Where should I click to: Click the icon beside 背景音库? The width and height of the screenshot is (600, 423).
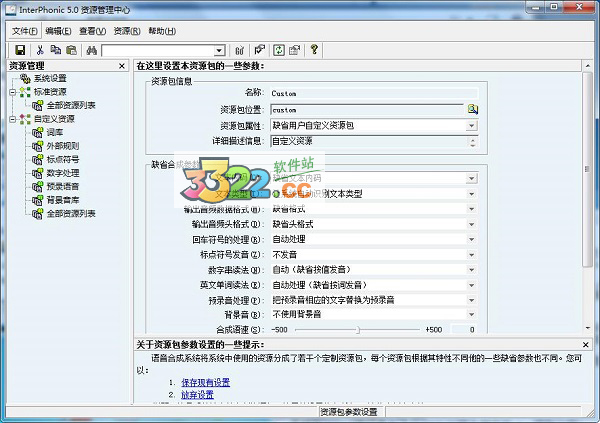pyautogui.click(x=38, y=200)
